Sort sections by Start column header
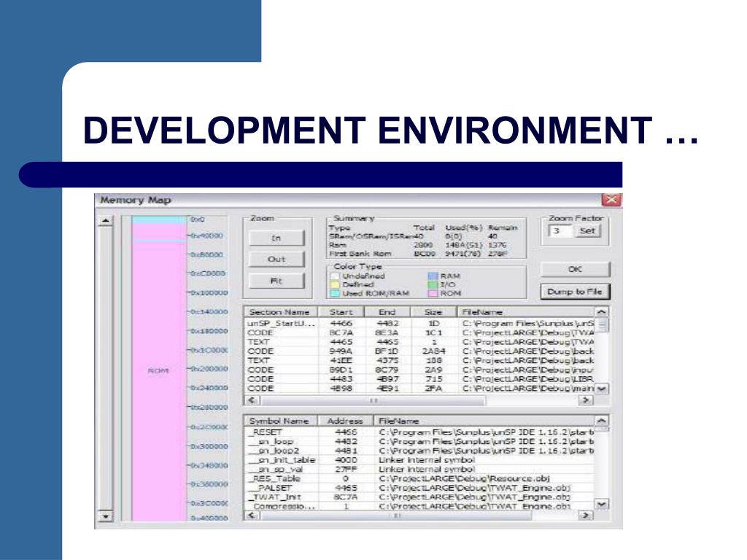Image resolution: width=747 pixels, height=560 pixels. pyautogui.click(x=341, y=312)
